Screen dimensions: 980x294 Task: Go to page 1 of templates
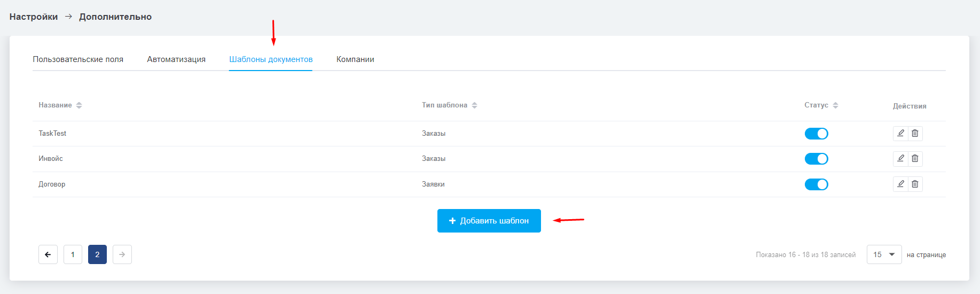point(73,254)
